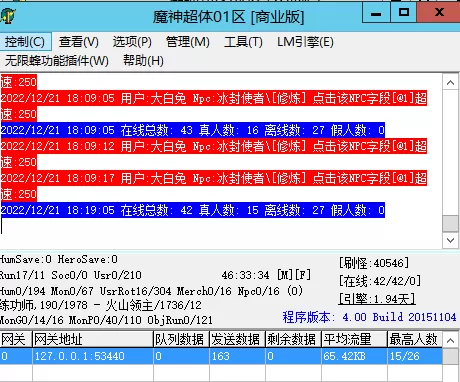The image size is (460, 382).
Task: Click the [M][F] indicator text
Action: tap(294, 275)
